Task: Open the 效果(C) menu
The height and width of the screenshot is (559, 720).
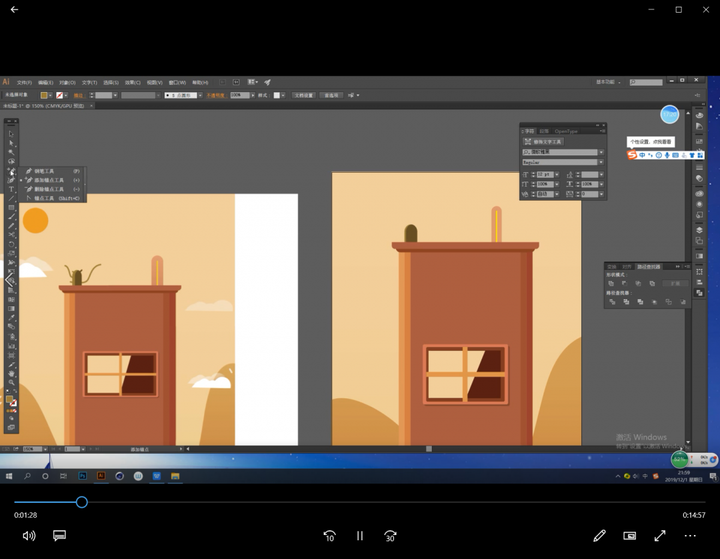Action: point(133,83)
